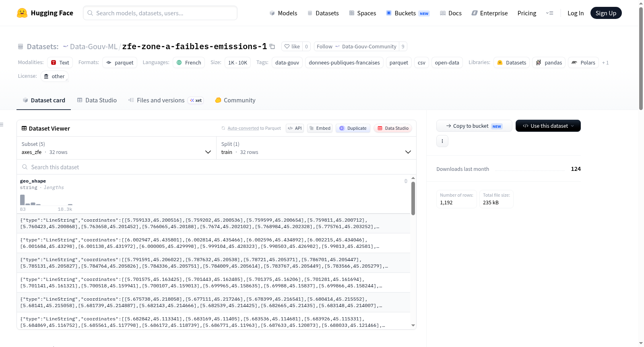Image resolution: width=644 pixels, height=347 pixels.
Task: Open the Datasets page
Action: [x=323, y=13]
